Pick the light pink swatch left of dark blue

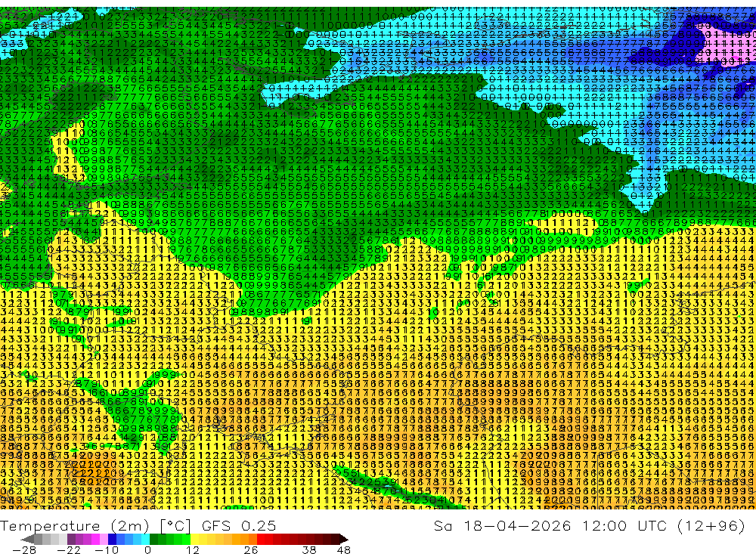[x=104, y=539]
